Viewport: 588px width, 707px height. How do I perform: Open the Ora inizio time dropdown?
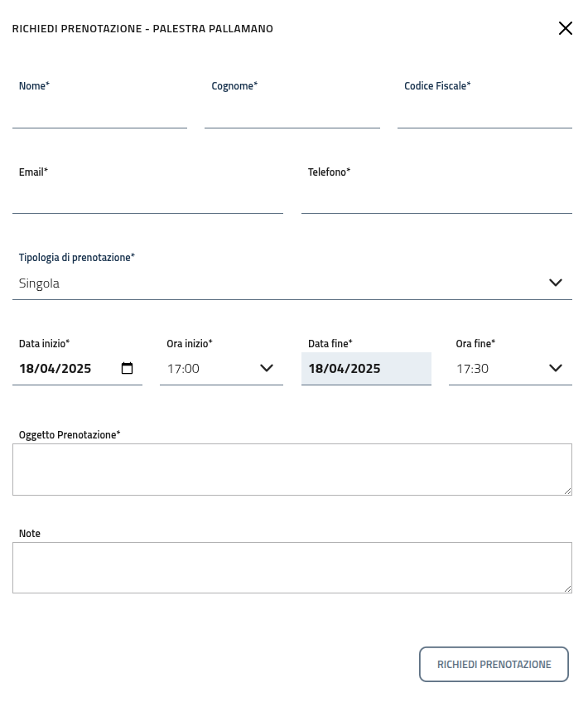267,369
